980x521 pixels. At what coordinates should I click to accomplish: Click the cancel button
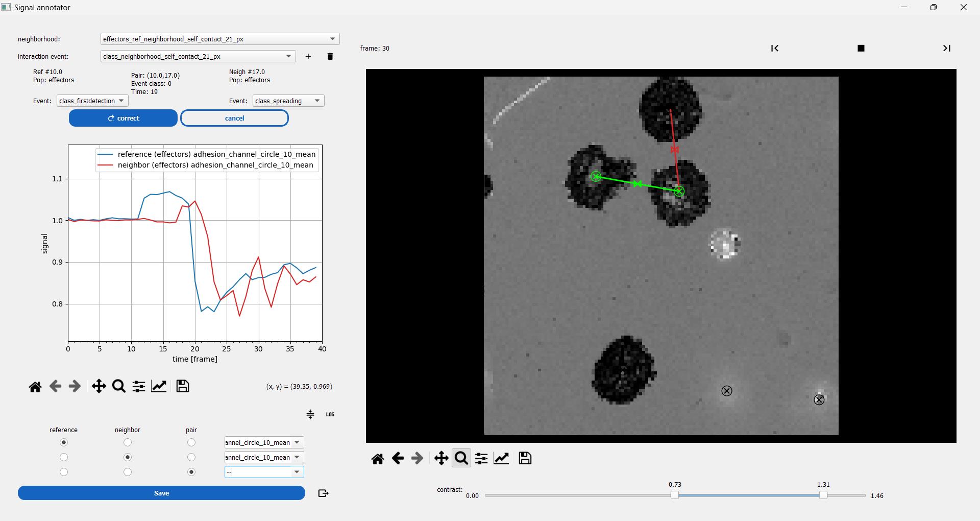pos(234,118)
